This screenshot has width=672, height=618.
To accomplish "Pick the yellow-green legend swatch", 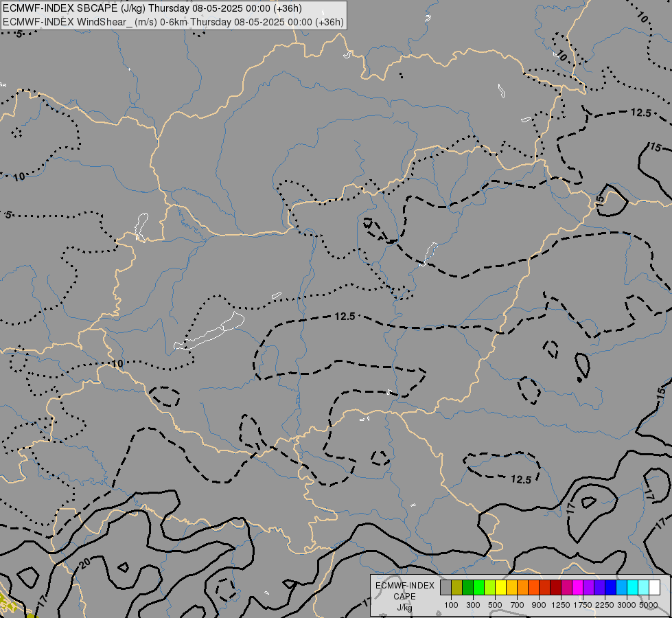I will pyautogui.click(x=489, y=587).
